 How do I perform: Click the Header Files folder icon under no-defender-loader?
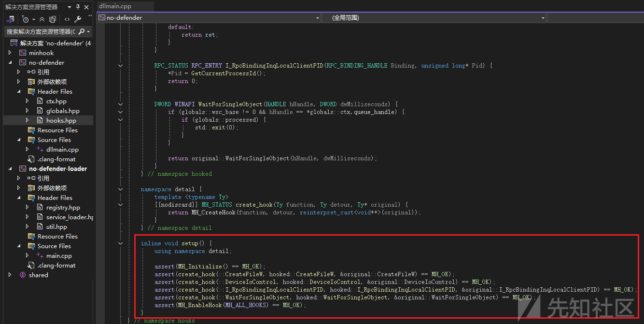pos(31,197)
